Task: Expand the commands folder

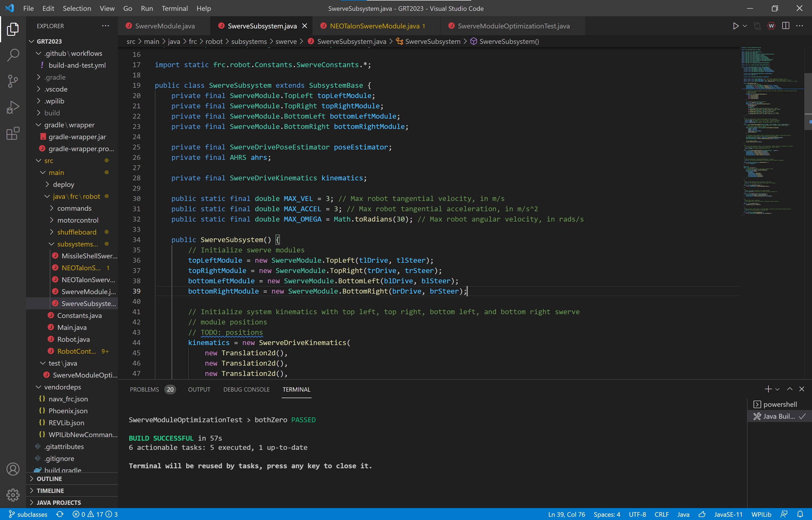Action: pyautogui.click(x=72, y=208)
